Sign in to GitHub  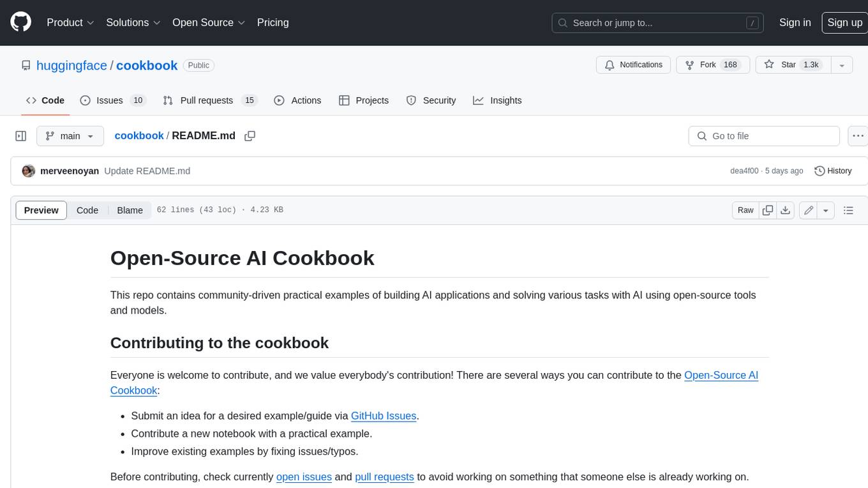tap(795, 22)
